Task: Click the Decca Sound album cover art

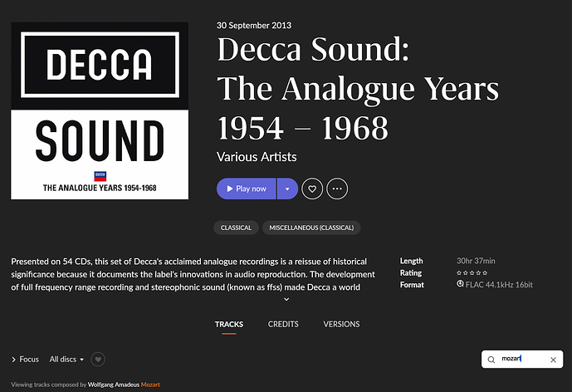Action: tap(100, 110)
